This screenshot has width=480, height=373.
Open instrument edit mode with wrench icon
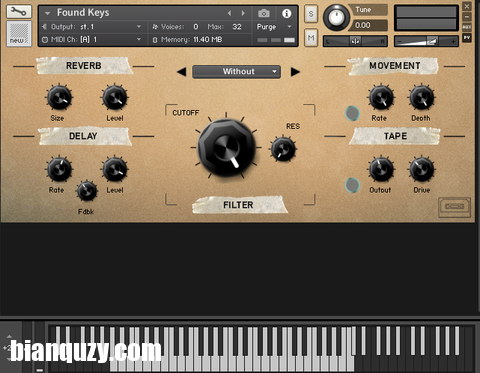(19, 12)
